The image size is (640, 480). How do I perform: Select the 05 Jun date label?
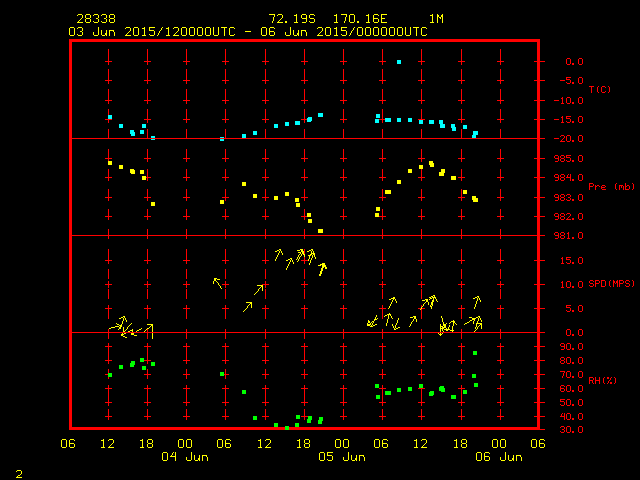tap(342, 457)
